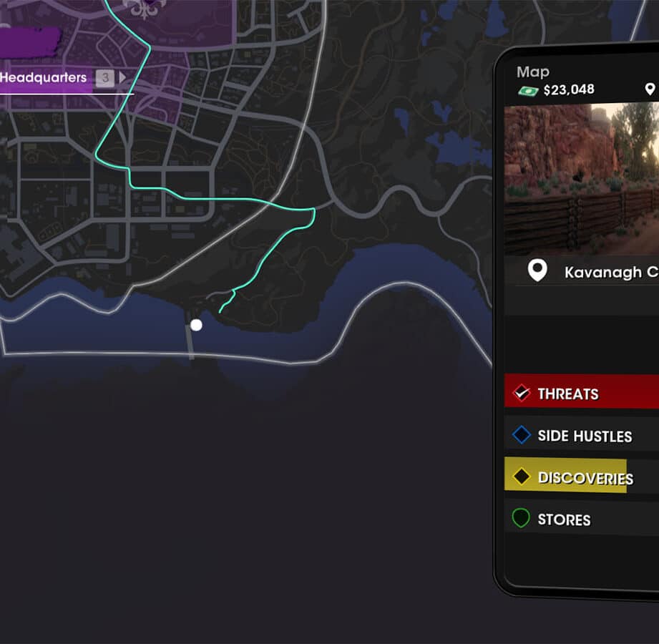Click the green cash icon beside $23,048
This screenshot has width=659, height=644.
tap(528, 90)
